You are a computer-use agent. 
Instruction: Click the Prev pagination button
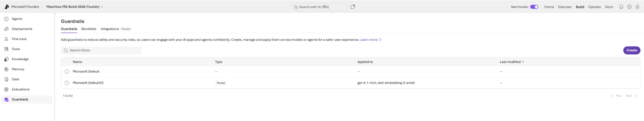pos(616,96)
